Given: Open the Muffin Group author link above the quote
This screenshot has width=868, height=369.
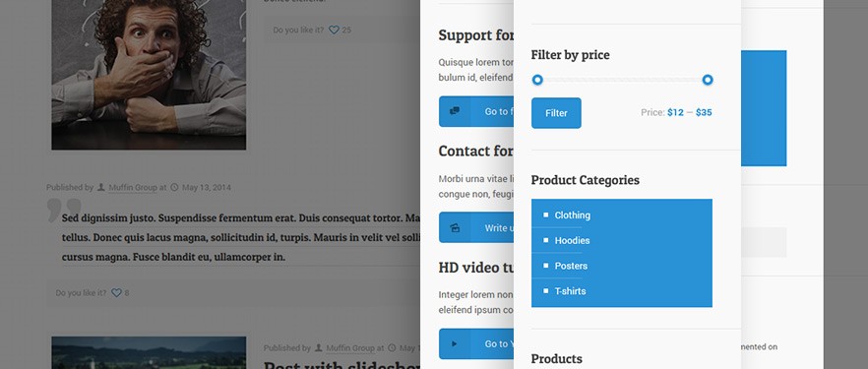Looking at the screenshot, I should 133,188.
